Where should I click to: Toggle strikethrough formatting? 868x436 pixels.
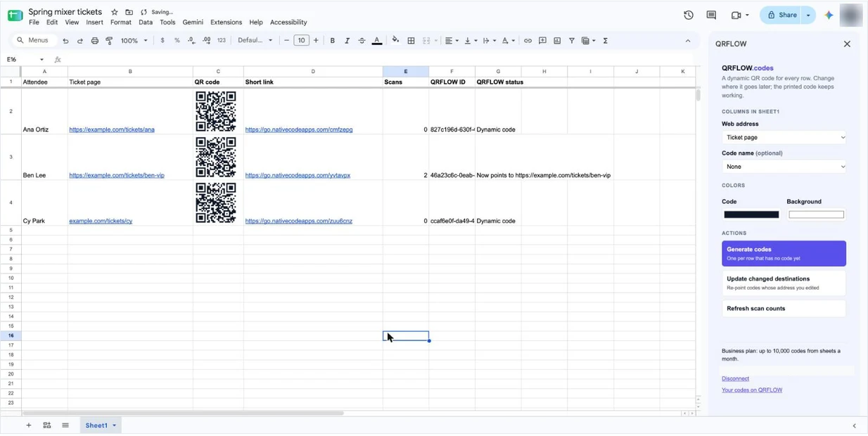click(362, 41)
